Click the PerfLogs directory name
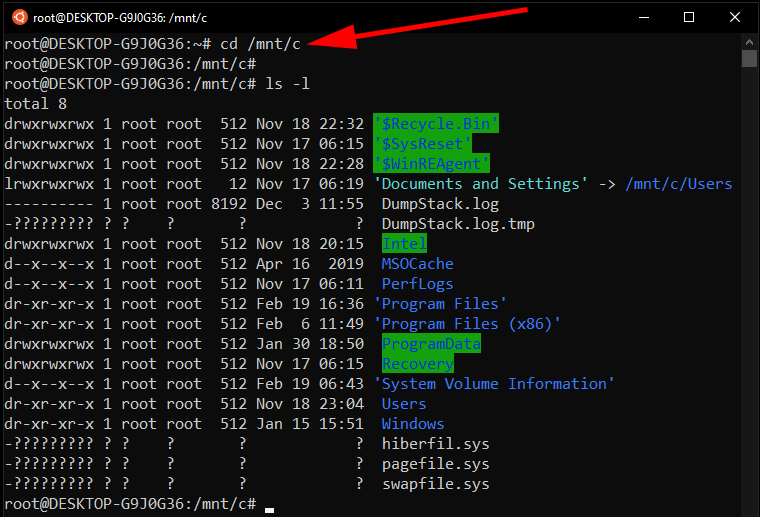 tap(417, 284)
